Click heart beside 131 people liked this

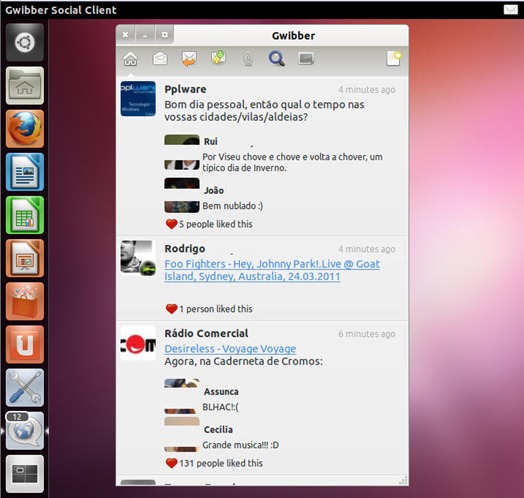(171, 463)
